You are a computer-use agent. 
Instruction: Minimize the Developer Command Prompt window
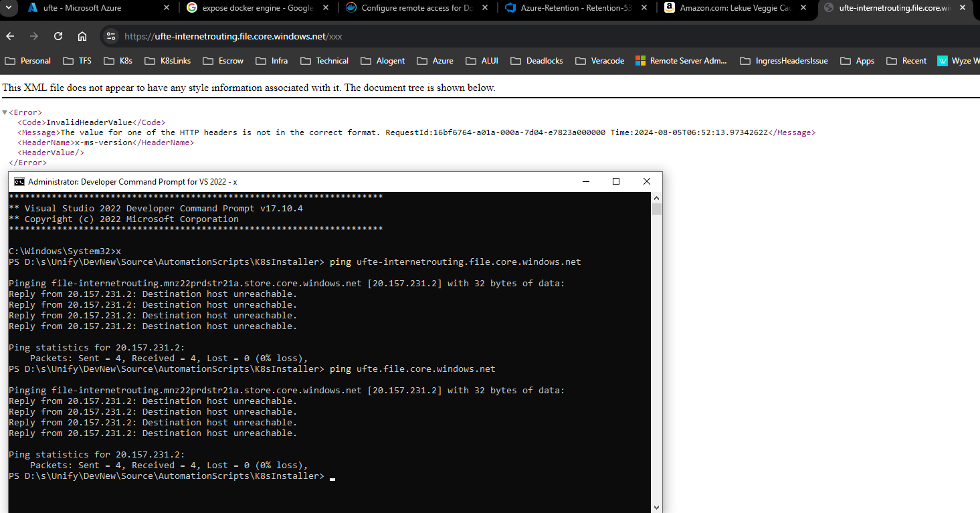(x=585, y=182)
